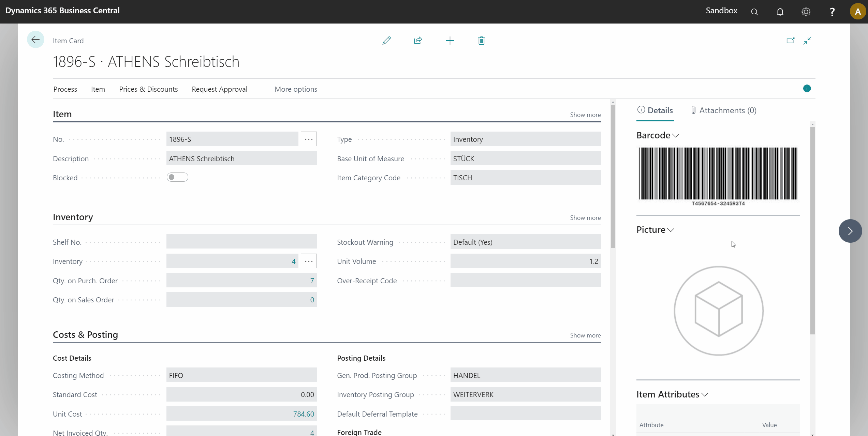Click the plus icon to create new item

pos(450,41)
